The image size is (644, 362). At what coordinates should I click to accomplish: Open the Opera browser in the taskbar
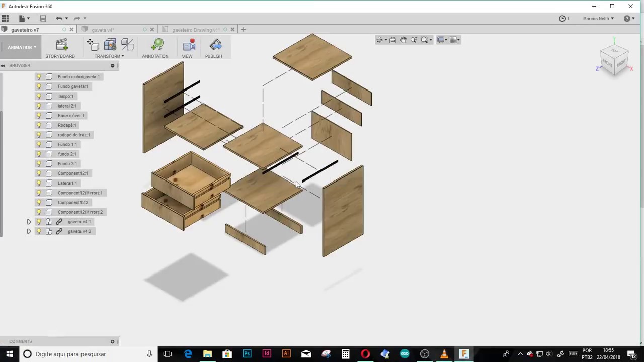coord(365,354)
